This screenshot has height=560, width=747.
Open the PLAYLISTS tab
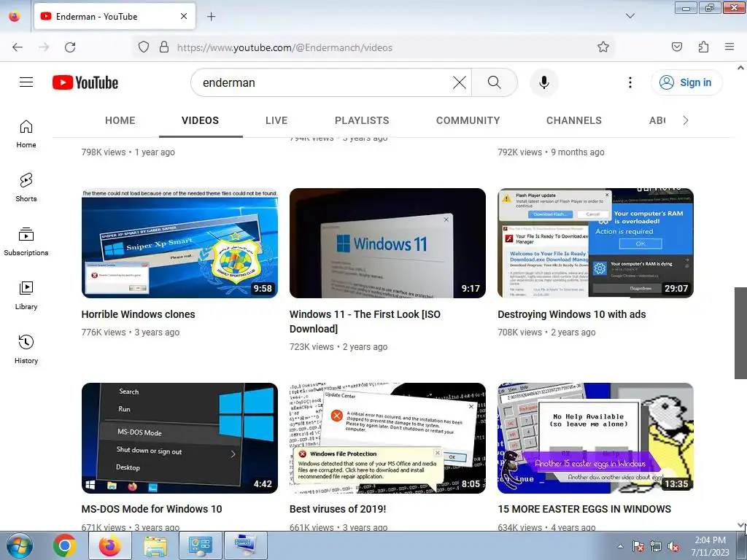(x=362, y=120)
